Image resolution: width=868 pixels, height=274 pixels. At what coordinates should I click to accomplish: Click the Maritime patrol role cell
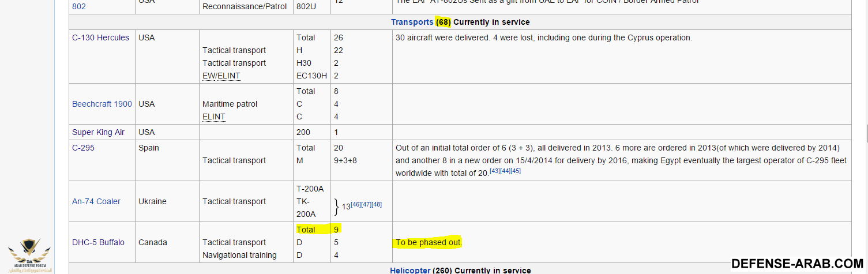point(230,104)
